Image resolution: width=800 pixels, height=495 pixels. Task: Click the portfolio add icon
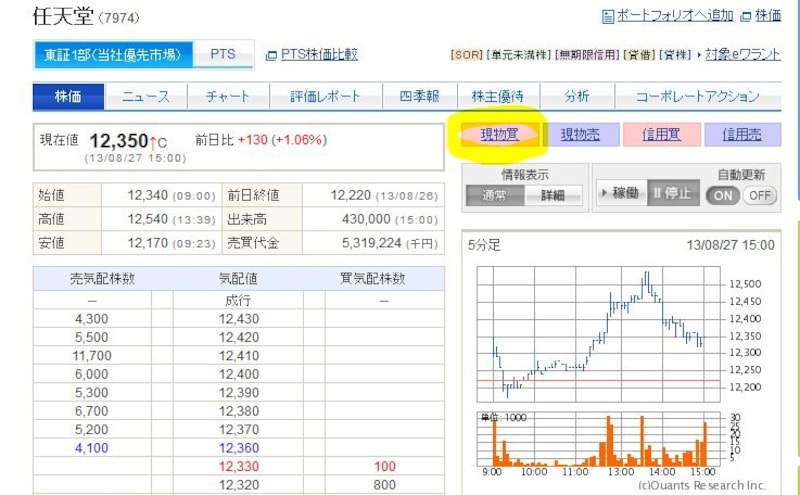[x=608, y=17]
